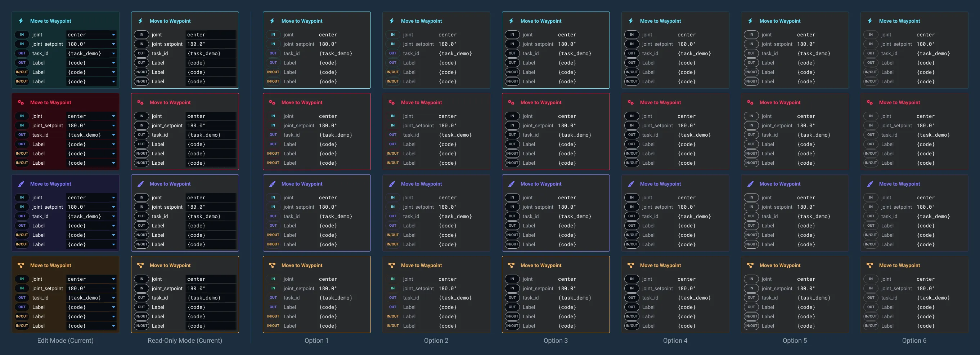Click the Move to Waypoint title on Option 5
The width and height of the screenshot is (980, 355).
coord(779,21)
